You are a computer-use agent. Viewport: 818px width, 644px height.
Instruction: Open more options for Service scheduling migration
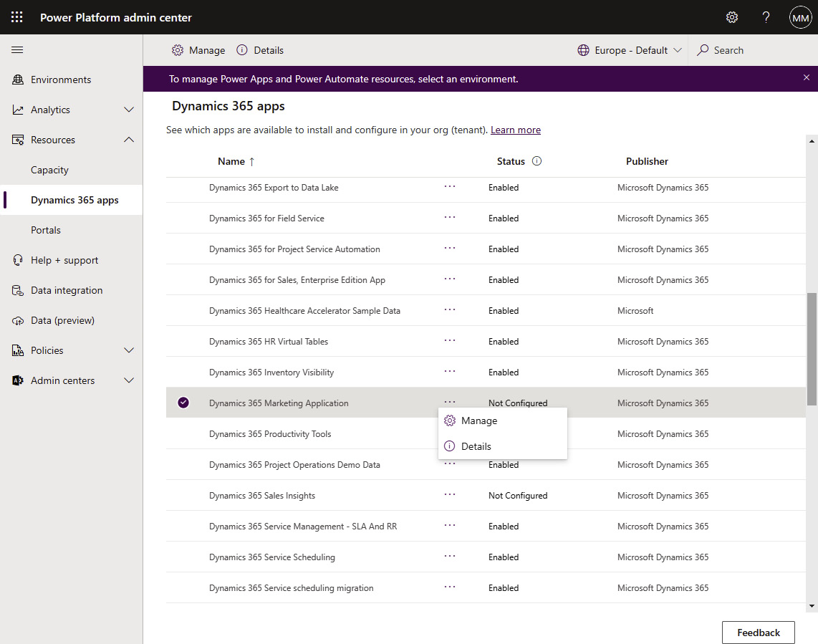click(450, 587)
